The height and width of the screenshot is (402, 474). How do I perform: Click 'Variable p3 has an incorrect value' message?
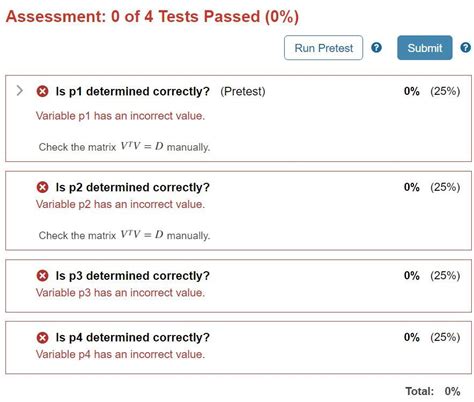click(x=120, y=293)
